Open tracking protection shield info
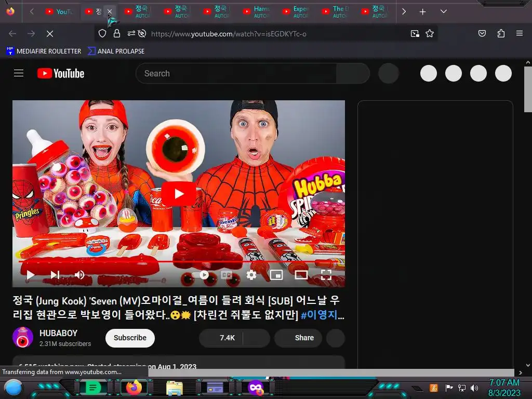 [x=102, y=34]
